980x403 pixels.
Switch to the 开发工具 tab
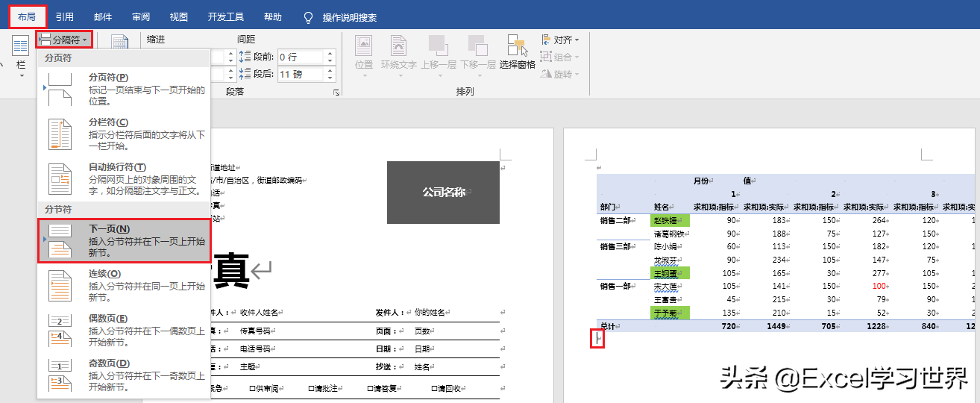(226, 16)
